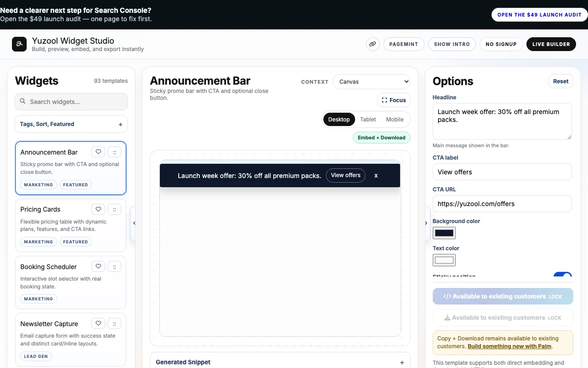Image resolution: width=588 pixels, height=368 pixels.
Task: Click the No Signup button
Action: tap(501, 44)
